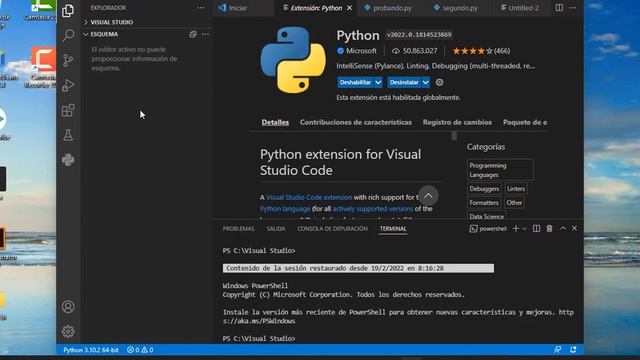Screen dimensions: 640x360
Task: Click the details pane scrollbar thumb
Action: (454, 136)
